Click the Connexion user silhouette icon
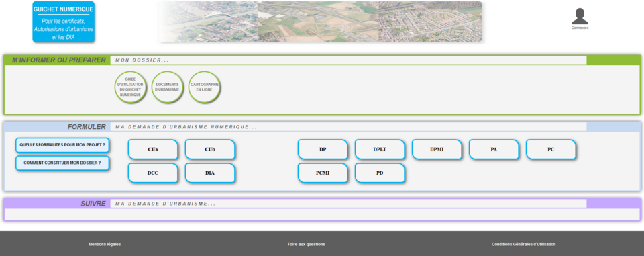 (580, 17)
